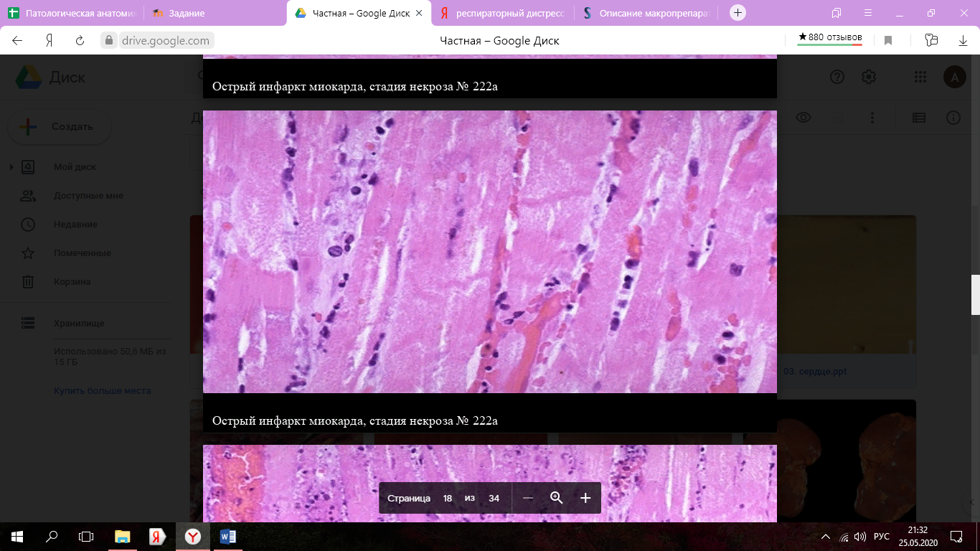980x551 pixels.
Task: Switch to the Задание tab
Action: (215, 13)
